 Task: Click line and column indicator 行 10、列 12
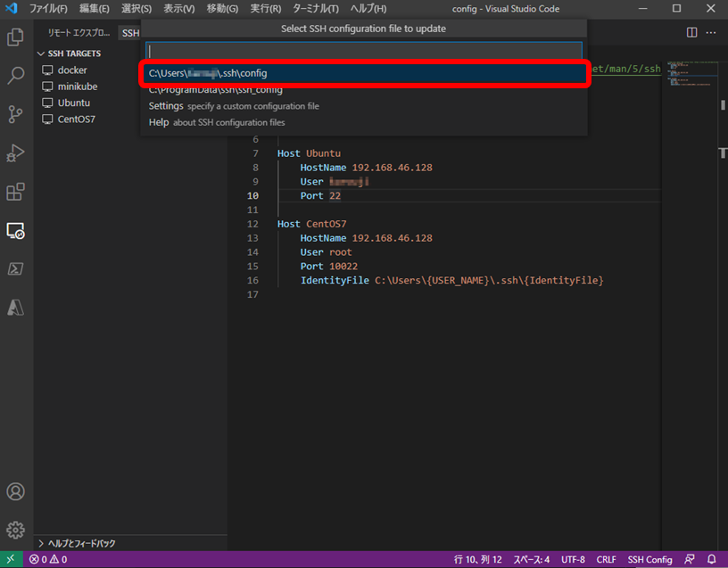pos(477,559)
